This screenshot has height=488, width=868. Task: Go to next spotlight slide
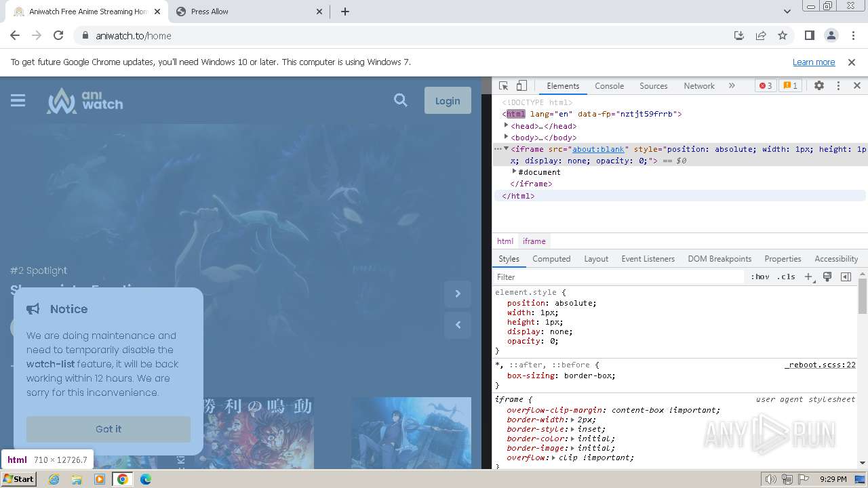(458, 293)
